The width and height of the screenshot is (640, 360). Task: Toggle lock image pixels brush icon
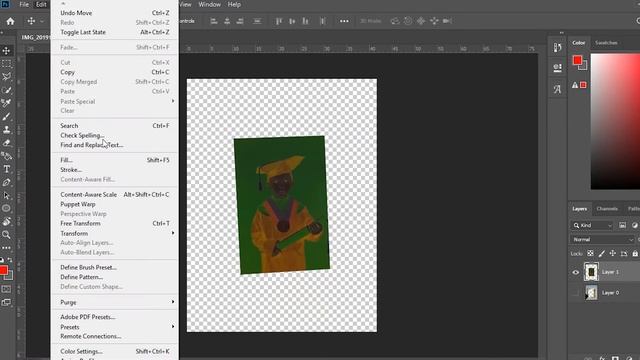tap(602, 253)
